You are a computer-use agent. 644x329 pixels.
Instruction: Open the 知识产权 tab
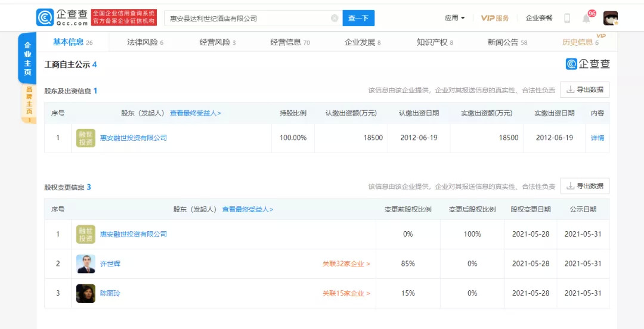pos(435,42)
